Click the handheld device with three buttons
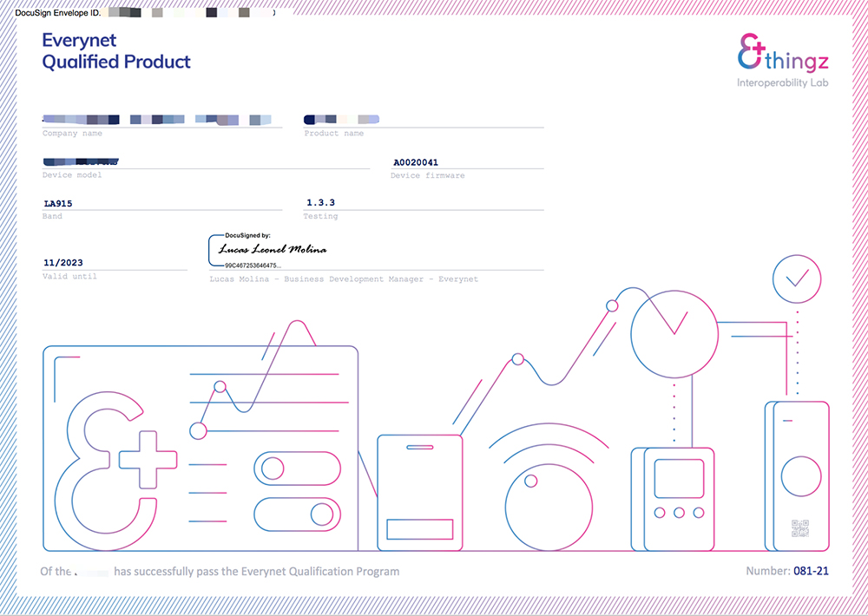Screen dimensions: 868x616 (674, 499)
